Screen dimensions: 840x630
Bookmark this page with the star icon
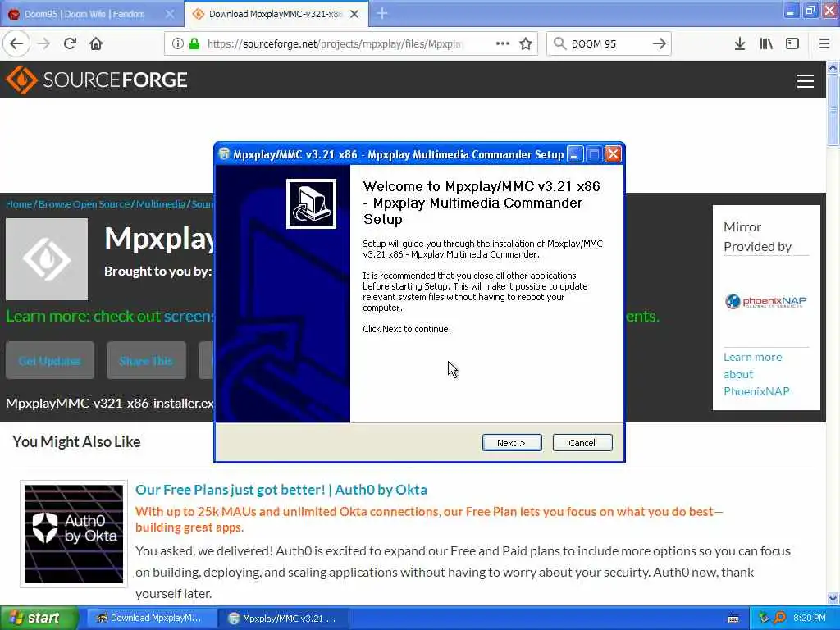[526, 44]
